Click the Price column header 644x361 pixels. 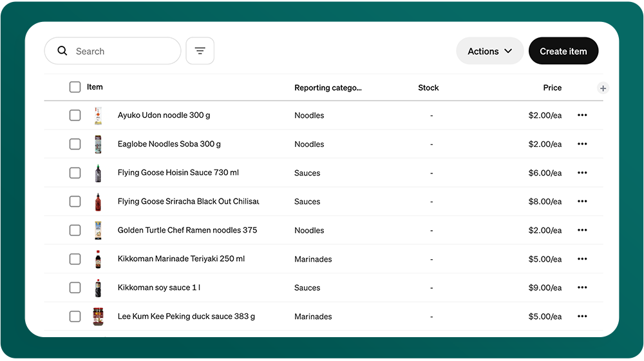[552, 88]
